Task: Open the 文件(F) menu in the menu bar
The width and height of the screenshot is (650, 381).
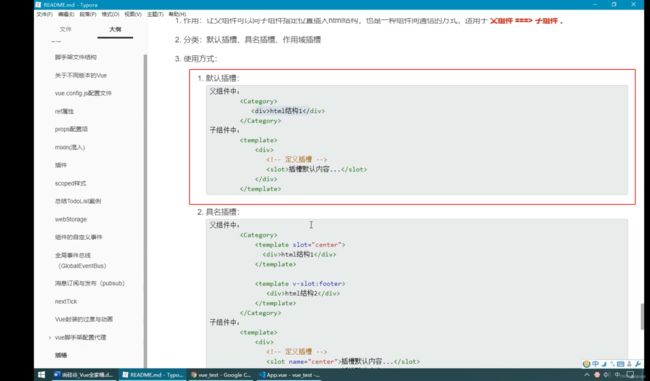Action: (x=45, y=14)
